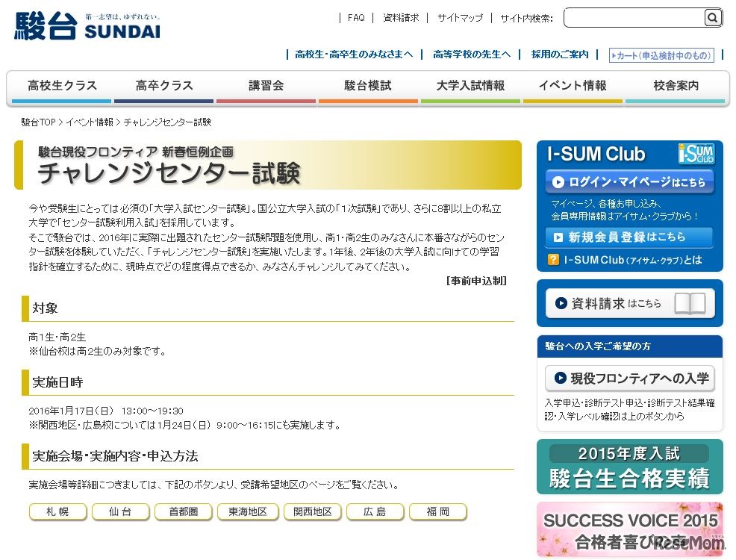Click the 現役フロンティアへの入学 button

coord(630,379)
